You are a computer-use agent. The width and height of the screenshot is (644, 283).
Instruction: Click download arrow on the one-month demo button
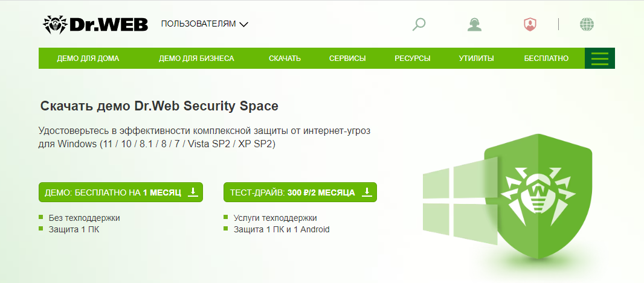point(193,192)
